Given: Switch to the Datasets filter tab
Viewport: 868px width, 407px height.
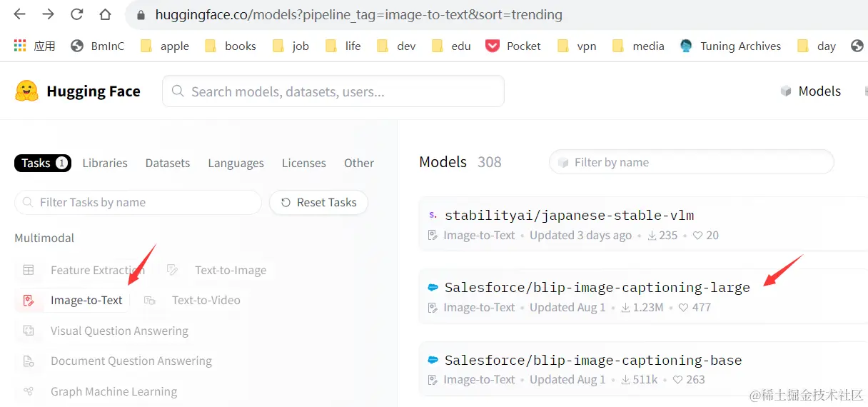Looking at the screenshot, I should click(168, 163).
